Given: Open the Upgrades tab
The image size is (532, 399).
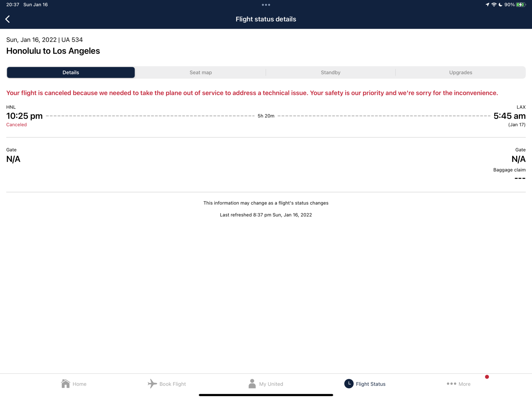Looking at the screenshot, I should 460,72.
